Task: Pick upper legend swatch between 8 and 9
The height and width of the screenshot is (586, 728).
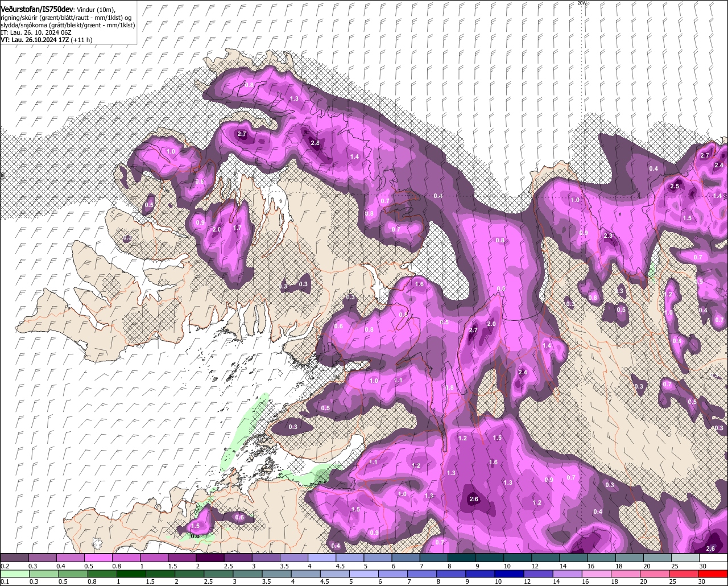Action: pos(462,558)
